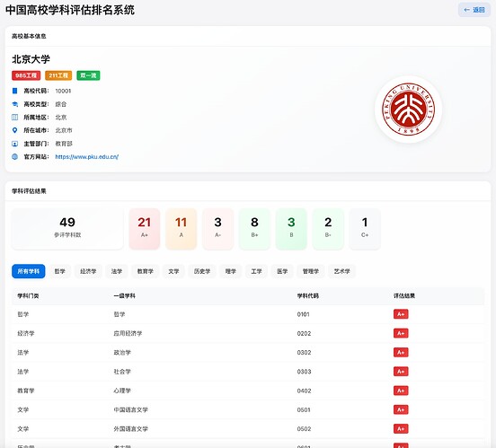Click discipline code 0303

point(304,372)
